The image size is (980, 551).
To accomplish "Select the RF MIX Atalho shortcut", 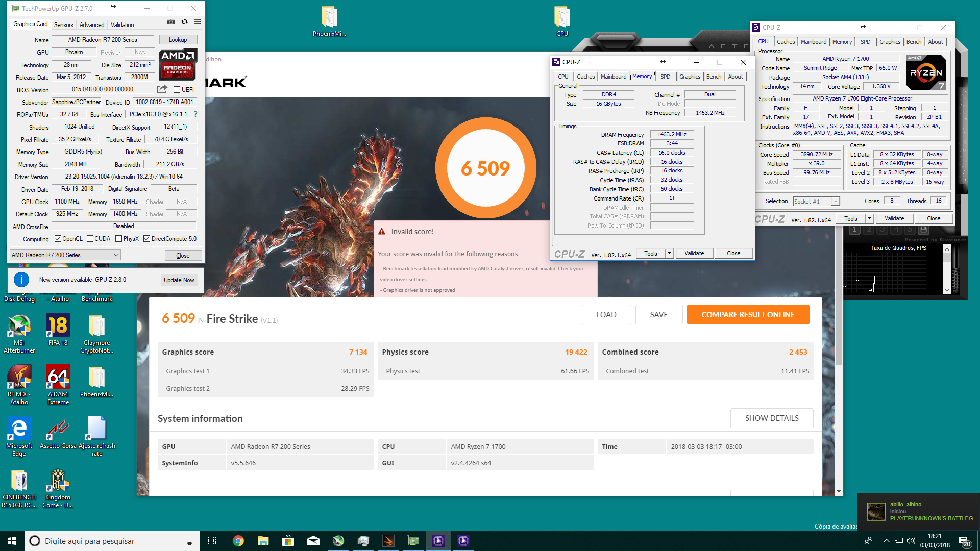I will click(x=19, y=385).
